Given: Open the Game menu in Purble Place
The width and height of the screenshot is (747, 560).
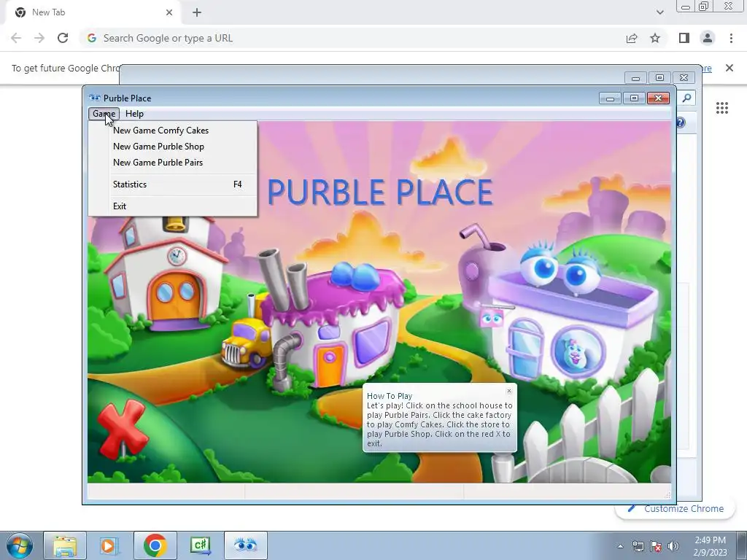Looking at the screenshot, I should pyautogui.click(x=104, y=114).
